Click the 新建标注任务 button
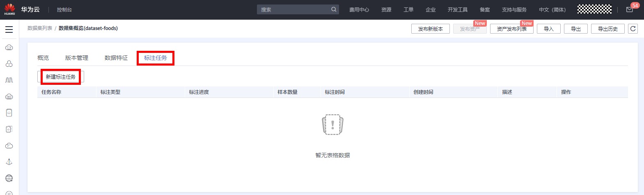 click(x=61, y=77)
